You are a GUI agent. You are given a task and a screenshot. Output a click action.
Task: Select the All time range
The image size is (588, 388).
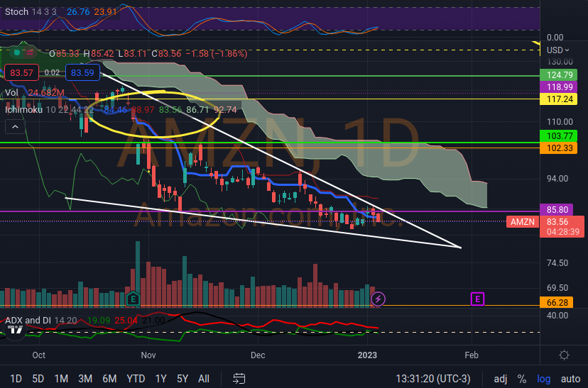click(x=204, y=379)
